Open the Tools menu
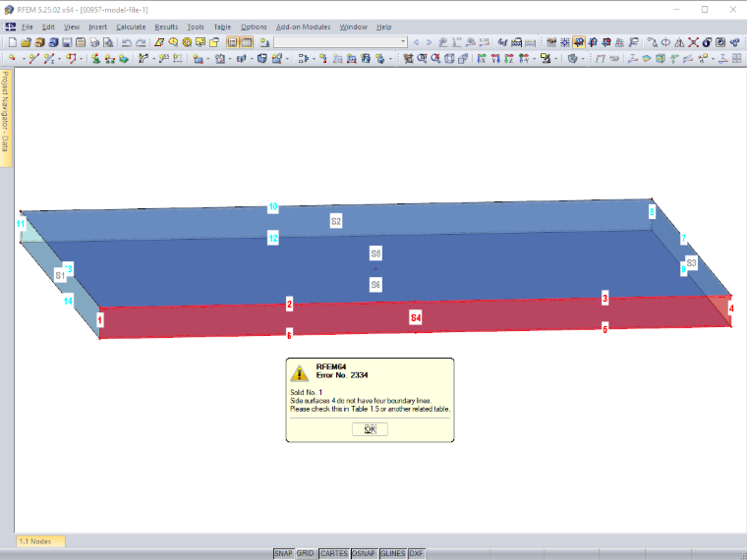This screenshot has height=560, width=747. [x=196, y=28]
